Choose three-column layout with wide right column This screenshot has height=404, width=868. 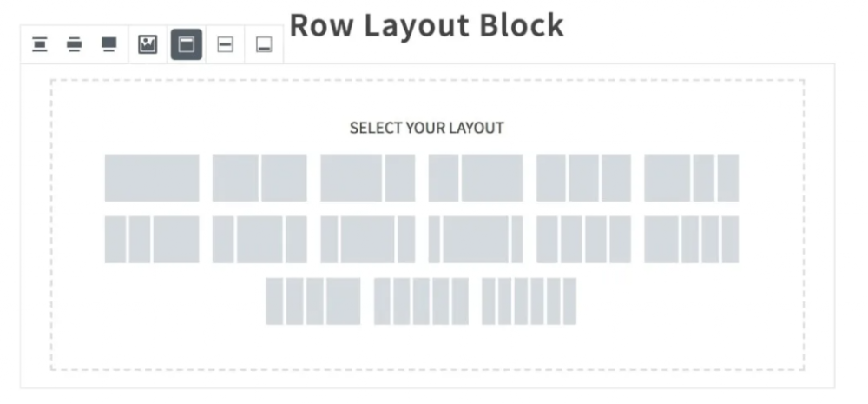click(152, 240)
